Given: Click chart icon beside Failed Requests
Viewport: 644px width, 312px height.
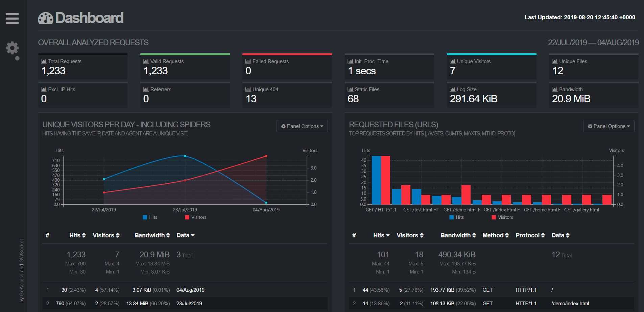Looking at the screenshot, I should tap(248, 61).
